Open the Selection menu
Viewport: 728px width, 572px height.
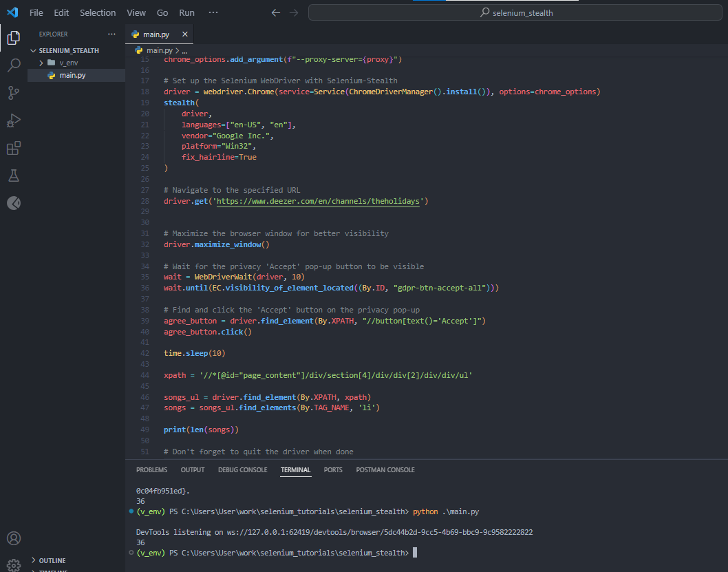tap(98, 12)
